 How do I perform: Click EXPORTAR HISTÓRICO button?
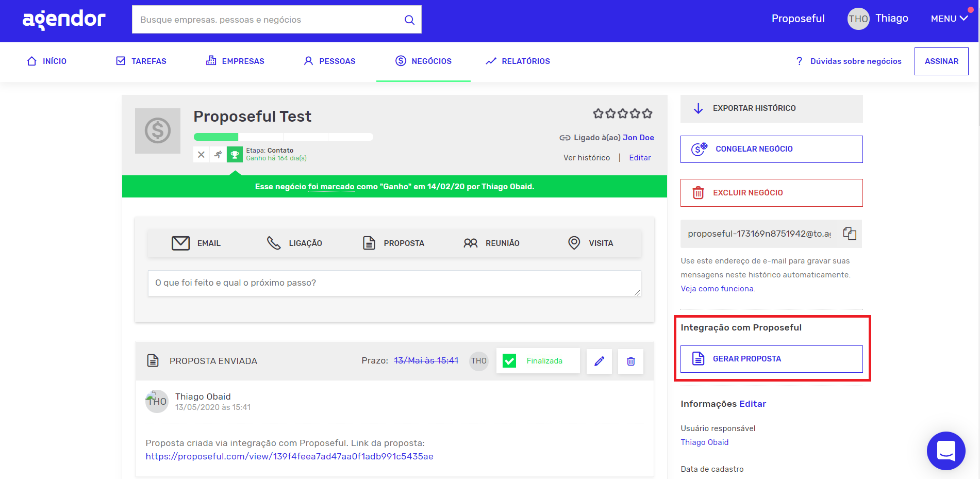[771, 108]
